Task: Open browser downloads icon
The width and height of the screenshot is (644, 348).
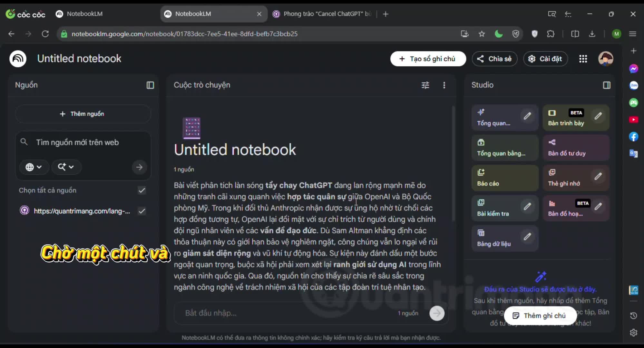Action: [x=592, y=34]
